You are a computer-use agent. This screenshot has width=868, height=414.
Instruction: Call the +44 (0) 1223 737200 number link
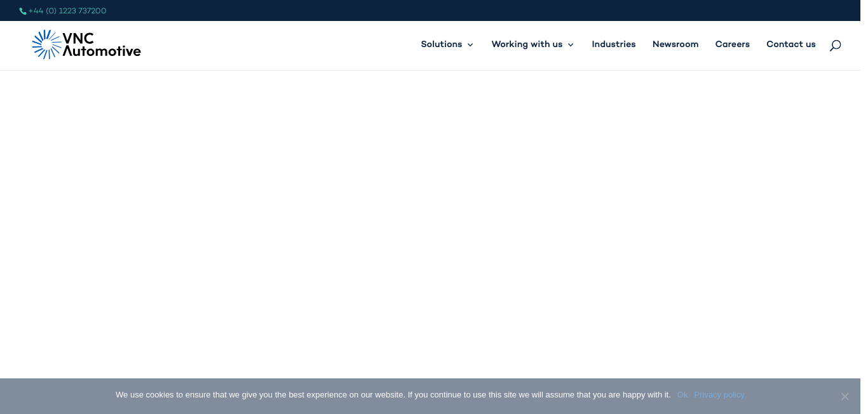point(67,11)
